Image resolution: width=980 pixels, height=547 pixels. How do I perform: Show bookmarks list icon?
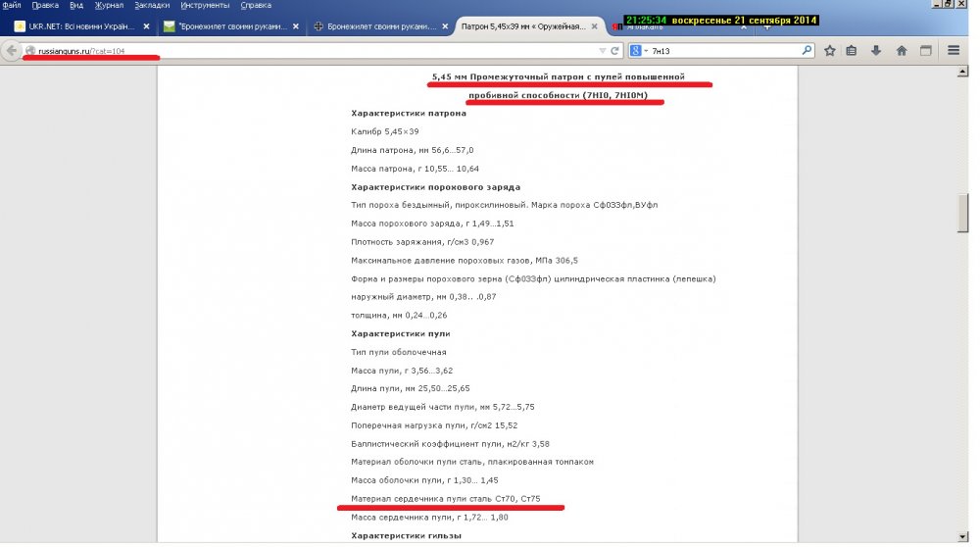click(852, 51)
